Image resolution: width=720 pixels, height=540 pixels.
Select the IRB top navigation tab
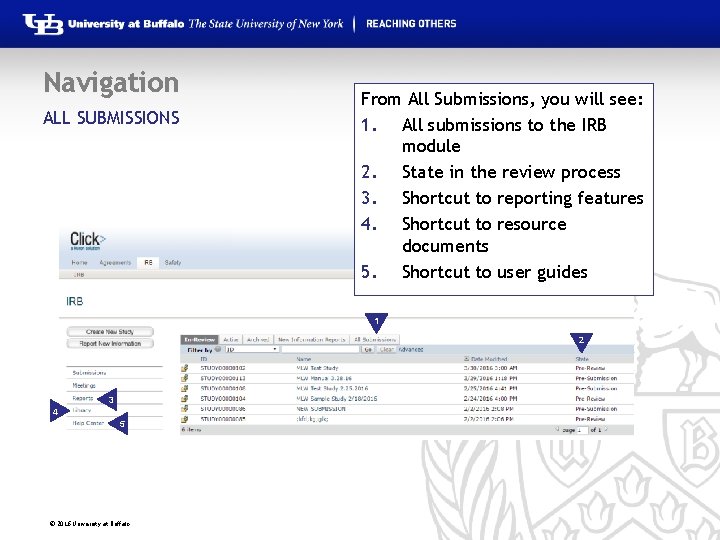tap(148, 263)
